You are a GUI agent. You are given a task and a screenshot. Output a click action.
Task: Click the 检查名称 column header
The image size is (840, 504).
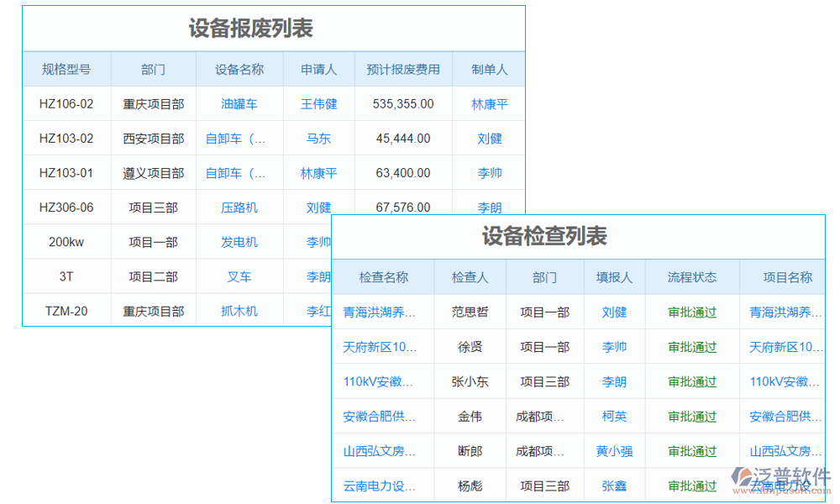point(383,276)
